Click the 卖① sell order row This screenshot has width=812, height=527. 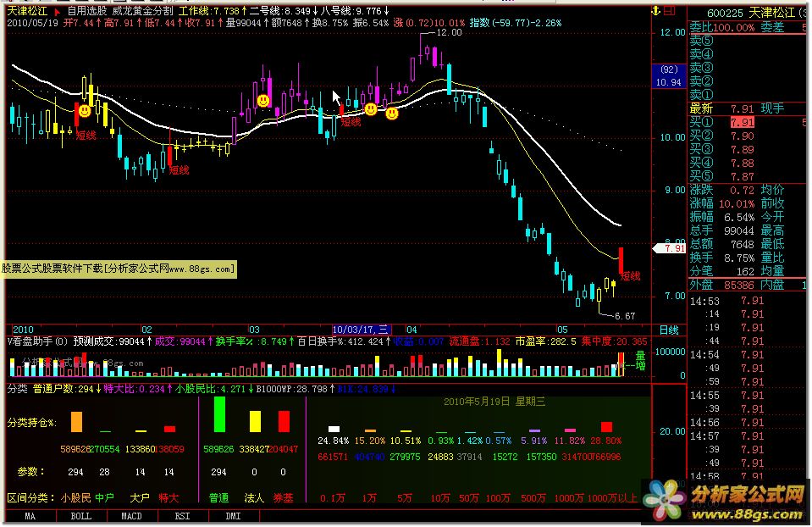pyautogui.click(x=748, y=95)
